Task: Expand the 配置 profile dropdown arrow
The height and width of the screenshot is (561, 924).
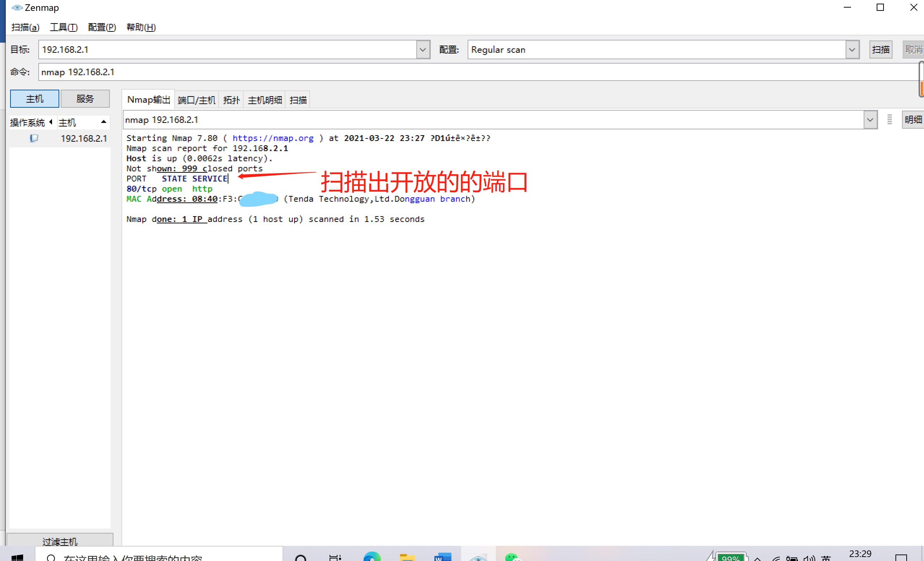Action: coord(852,50)
